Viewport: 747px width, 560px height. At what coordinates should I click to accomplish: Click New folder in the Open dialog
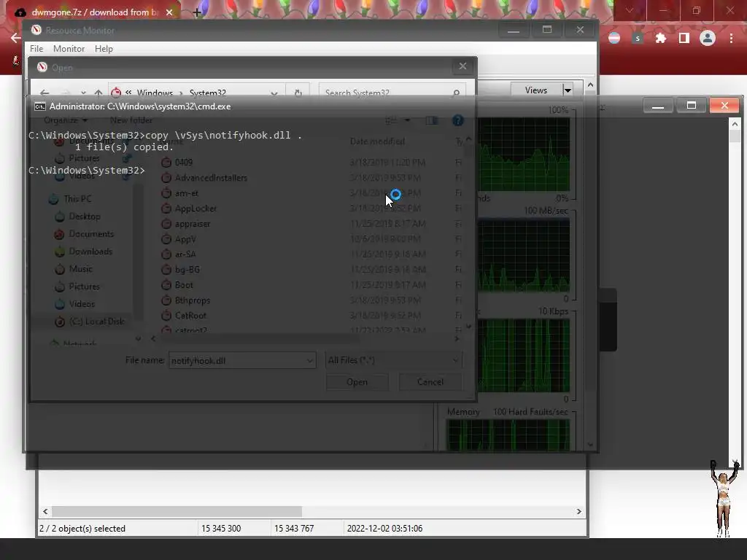(131, 120)
